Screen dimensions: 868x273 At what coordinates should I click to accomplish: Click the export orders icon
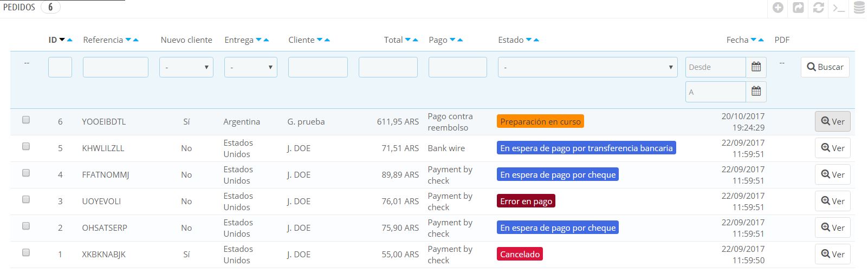click(798, 8)
